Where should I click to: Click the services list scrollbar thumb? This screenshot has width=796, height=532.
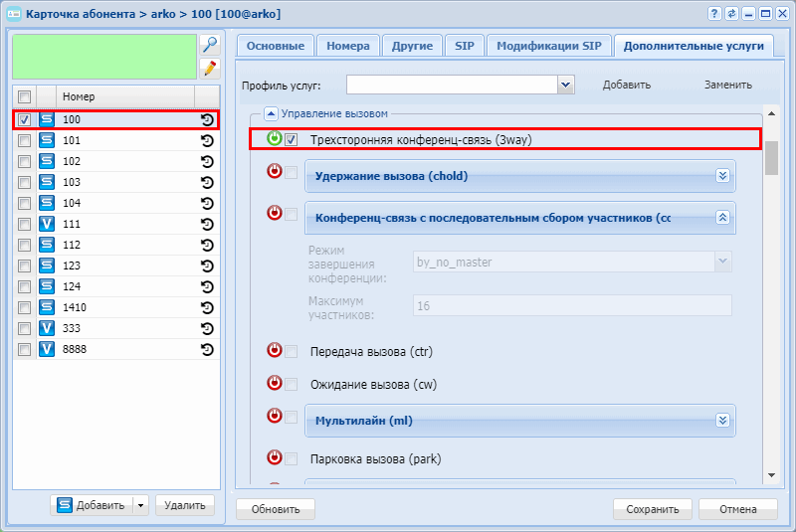[x=772, y=158]
